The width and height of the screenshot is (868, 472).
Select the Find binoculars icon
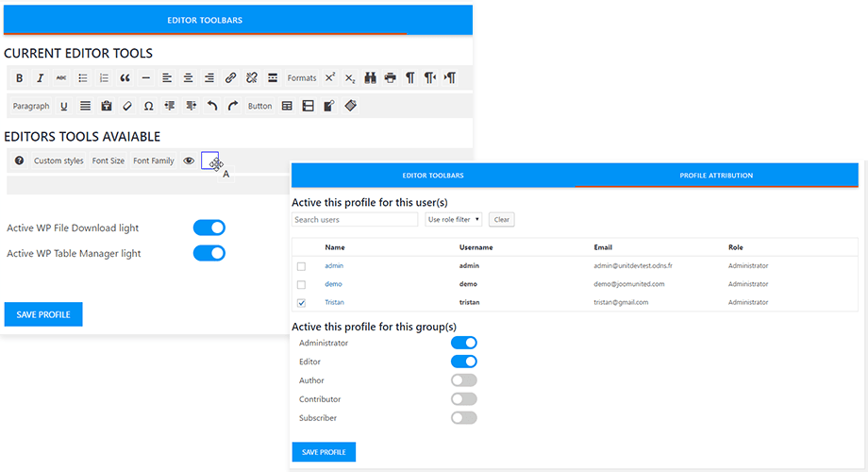pos(371,78)
